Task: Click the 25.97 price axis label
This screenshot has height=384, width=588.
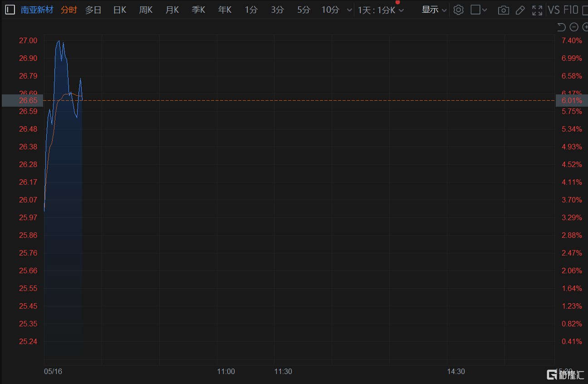Action: point(28,217)
